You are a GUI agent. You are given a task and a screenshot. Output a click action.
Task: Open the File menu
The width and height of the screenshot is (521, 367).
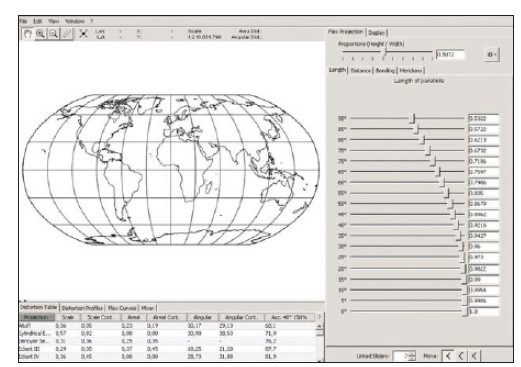pos(23,21)
